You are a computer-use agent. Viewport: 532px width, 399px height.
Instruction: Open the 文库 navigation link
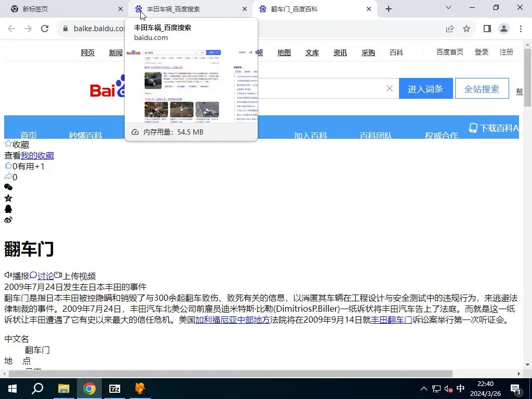[x=312, y=52]
